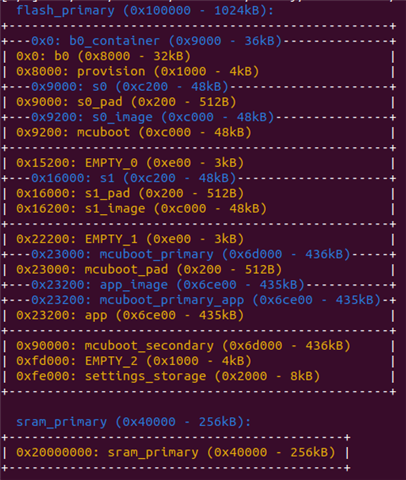Select the app_image span header
The image size is (406, 480).
click(168, 285)
